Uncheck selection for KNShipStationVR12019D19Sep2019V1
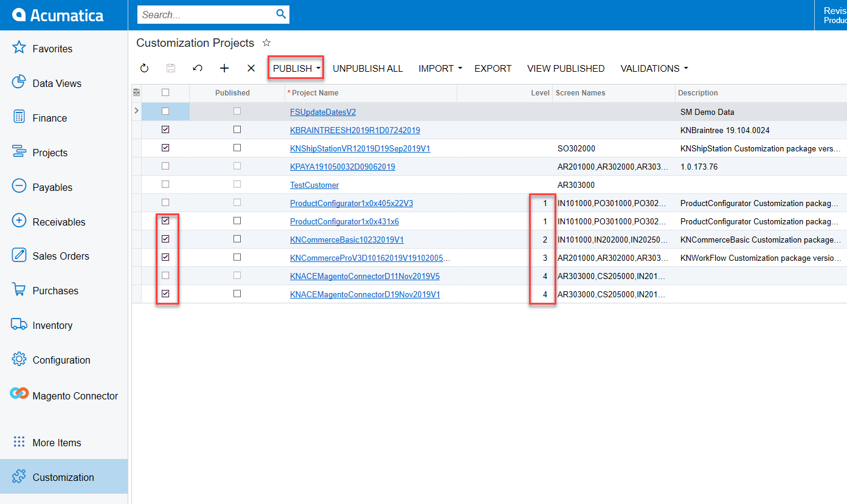 (x=165, y=148)
